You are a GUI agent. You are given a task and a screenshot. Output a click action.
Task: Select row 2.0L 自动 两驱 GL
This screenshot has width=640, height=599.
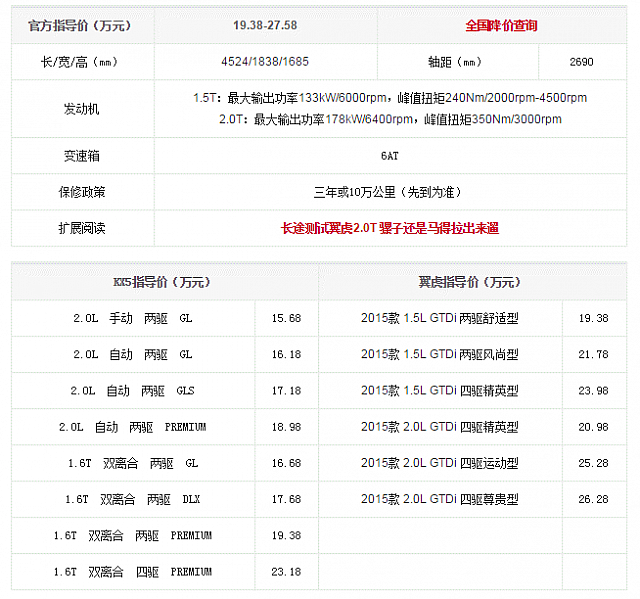click(133, 354)
